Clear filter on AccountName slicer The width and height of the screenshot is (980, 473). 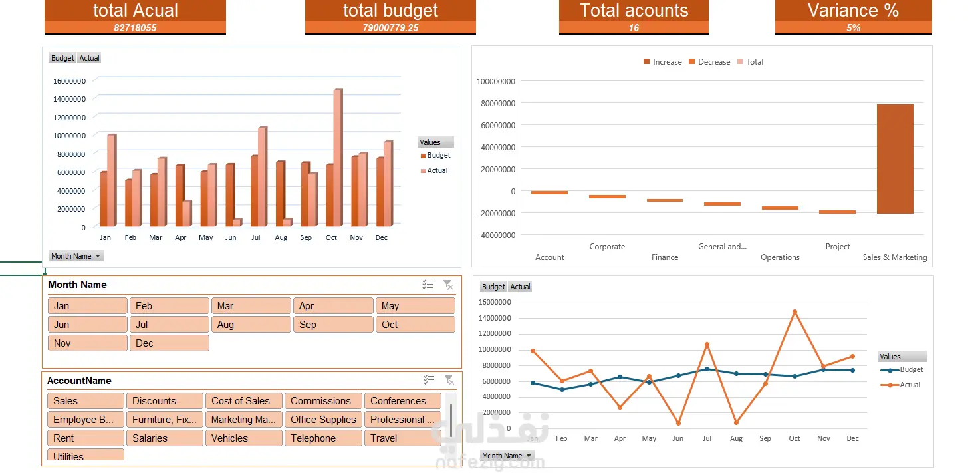[449, 380]
